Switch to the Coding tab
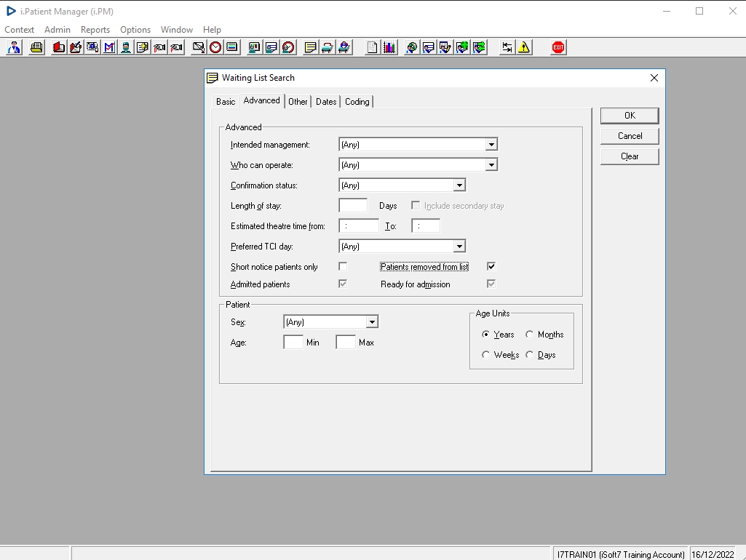Image resolution: width=746 pixels, height=560 pixels. click(x=357, y=102)
